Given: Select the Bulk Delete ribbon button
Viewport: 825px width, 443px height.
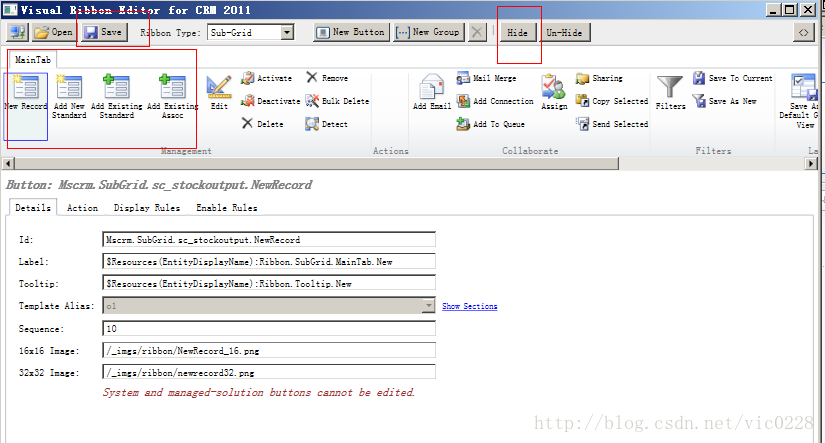Looking at the screenshot, I should (337, 101).
